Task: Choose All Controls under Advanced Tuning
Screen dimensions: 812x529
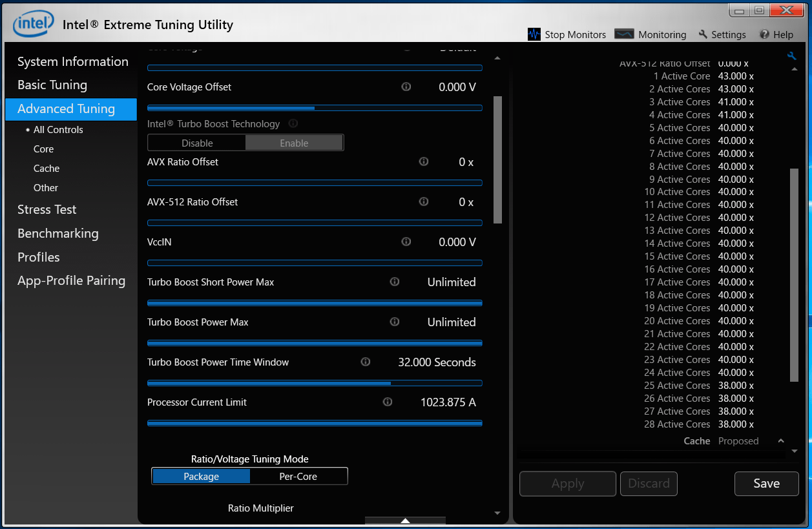Action: (58, 129)
